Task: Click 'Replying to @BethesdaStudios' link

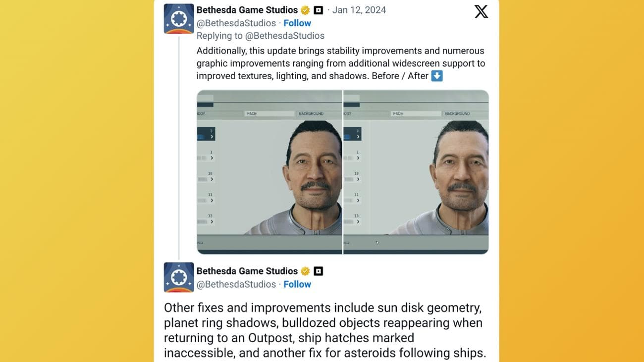Action: tap(261, 36)
